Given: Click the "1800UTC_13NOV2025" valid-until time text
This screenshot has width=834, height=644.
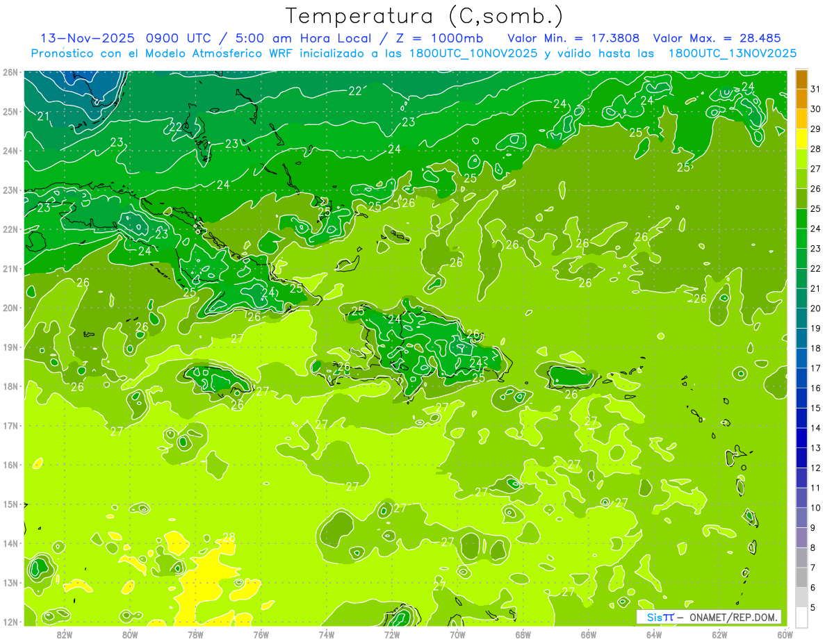Looking at the screenshot, I should 733,53.
